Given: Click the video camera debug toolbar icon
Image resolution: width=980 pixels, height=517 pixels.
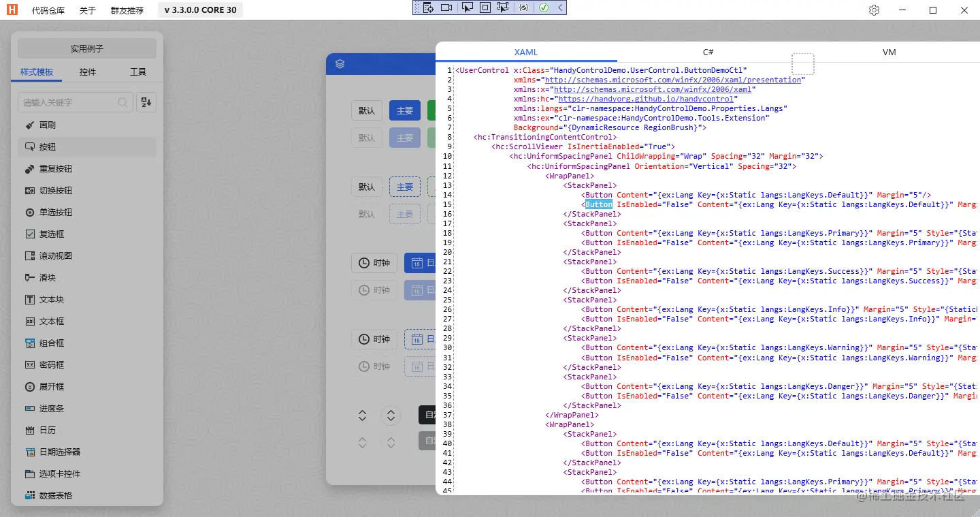Looking at the screenshot, I should tap(446, 7).
